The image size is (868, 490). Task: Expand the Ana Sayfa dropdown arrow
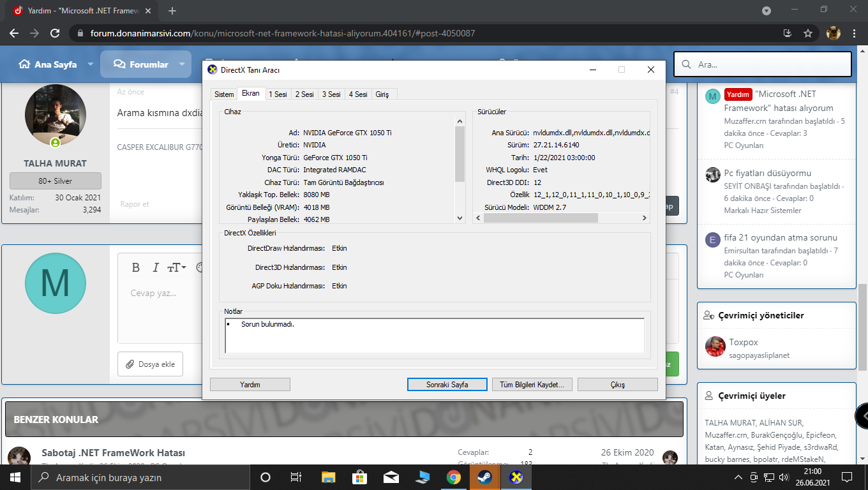point(90,64)
